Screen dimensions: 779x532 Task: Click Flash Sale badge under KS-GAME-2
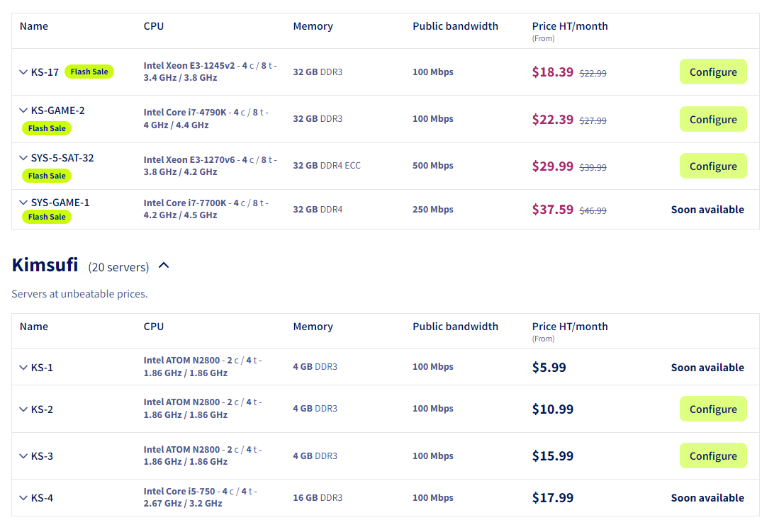coord(47,128)
